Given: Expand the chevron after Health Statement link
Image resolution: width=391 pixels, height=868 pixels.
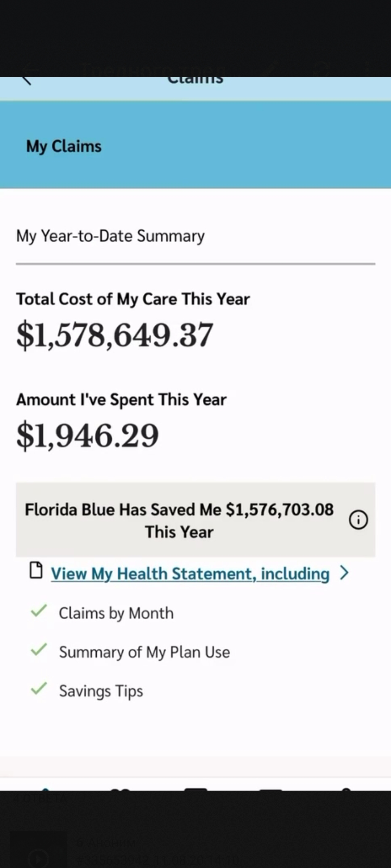Looking at the screenshot, I should [x=344, y=573].
